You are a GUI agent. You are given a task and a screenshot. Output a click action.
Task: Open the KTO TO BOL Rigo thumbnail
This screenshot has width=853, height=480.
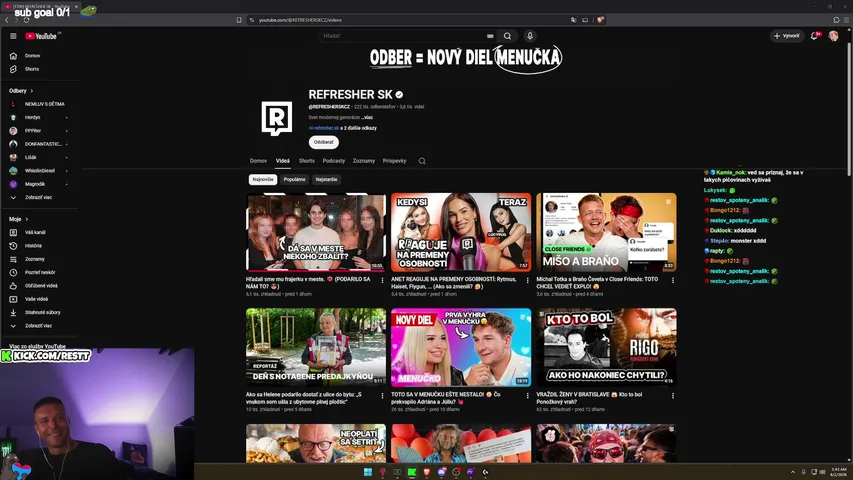pos(606,348)
